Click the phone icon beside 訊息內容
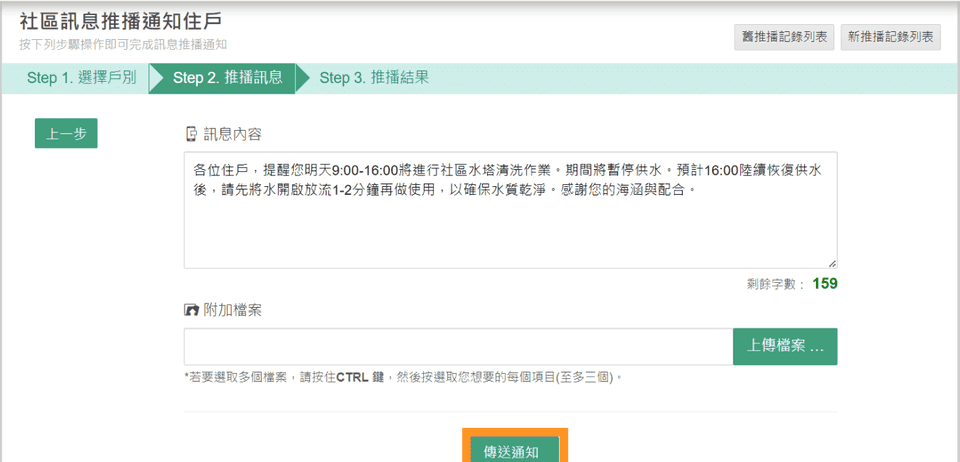This screenshot has width=960, height=462. click(x=191, y=134)
